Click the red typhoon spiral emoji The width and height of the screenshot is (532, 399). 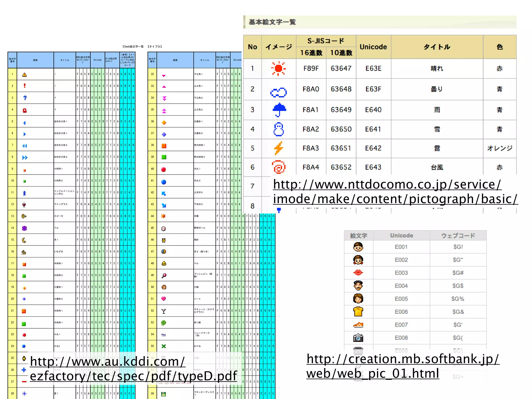279,167
